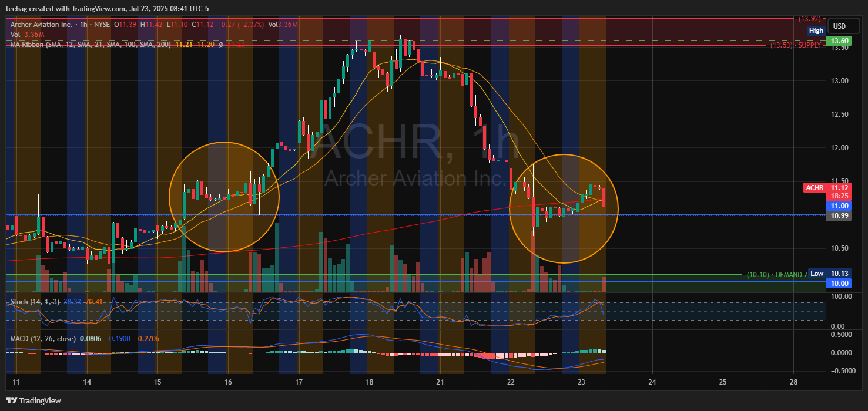Image resolution: width=868 pixels, height=411 pixels.
Task: Click the MACD signal value −0.2706
Action: [147, 339]
